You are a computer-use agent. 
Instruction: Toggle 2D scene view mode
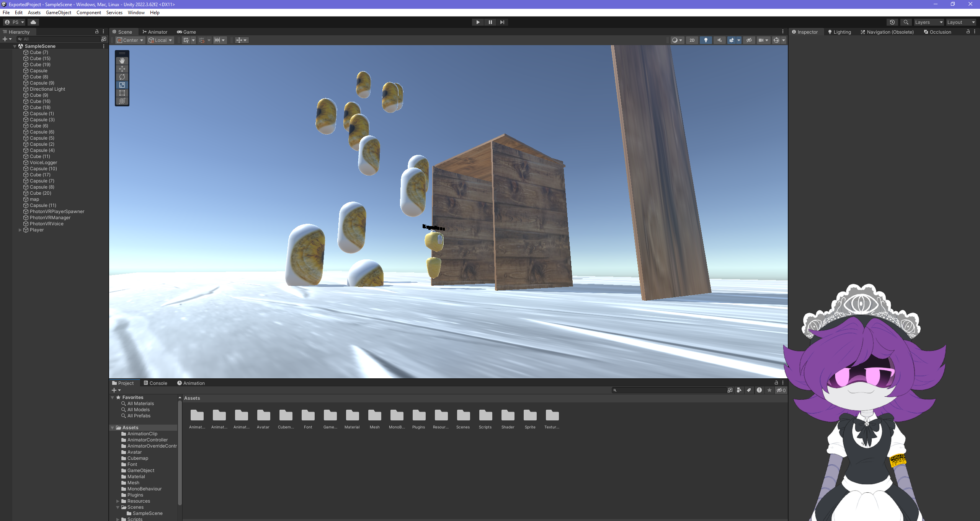(x=692, y=40)
